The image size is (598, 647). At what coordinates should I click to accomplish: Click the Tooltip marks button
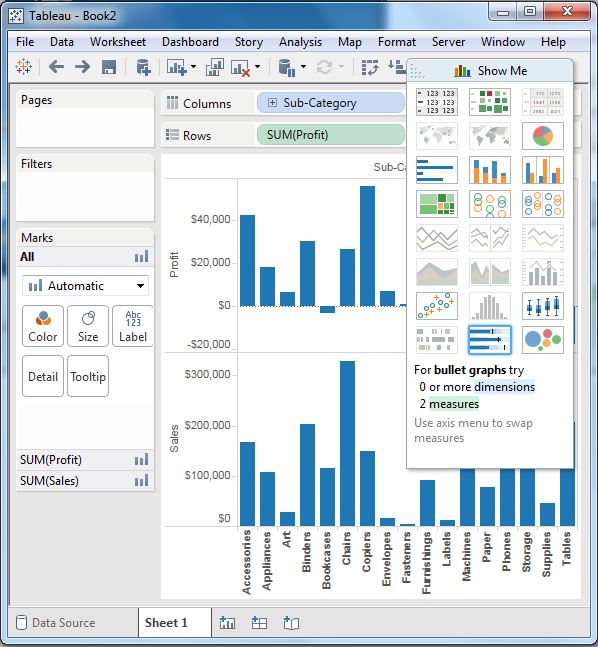(88, 376)
